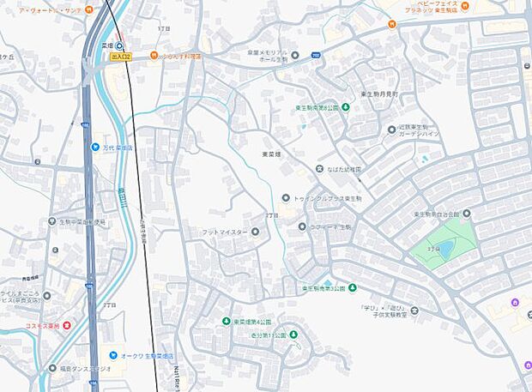Open the 子供実験教室 star marker

click(x=414, y=311)
